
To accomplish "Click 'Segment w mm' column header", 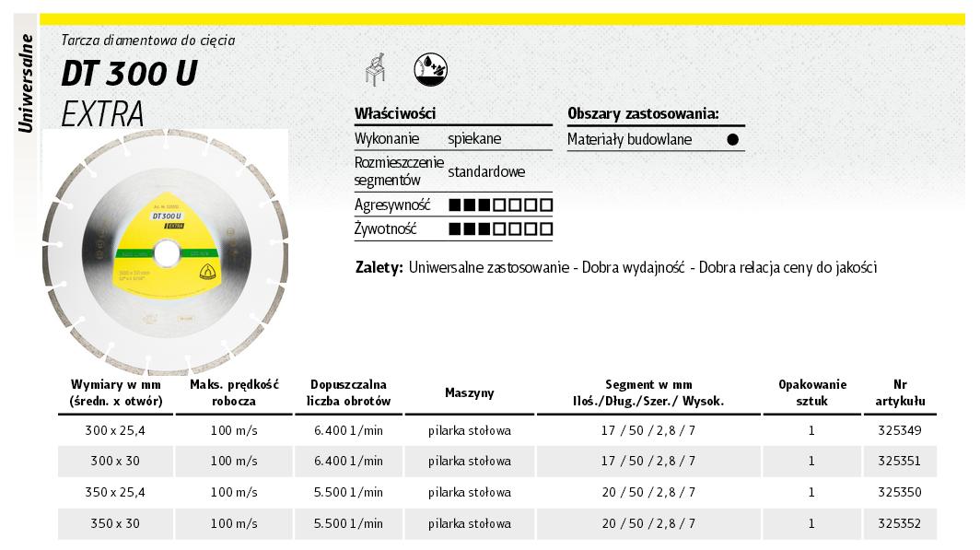I will [648, 392].
